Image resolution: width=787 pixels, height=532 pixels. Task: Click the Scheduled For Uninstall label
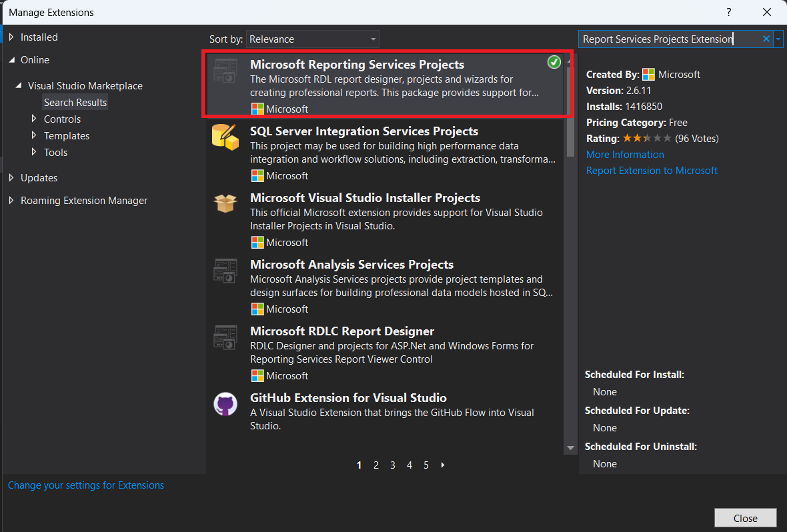click(640, 447)
